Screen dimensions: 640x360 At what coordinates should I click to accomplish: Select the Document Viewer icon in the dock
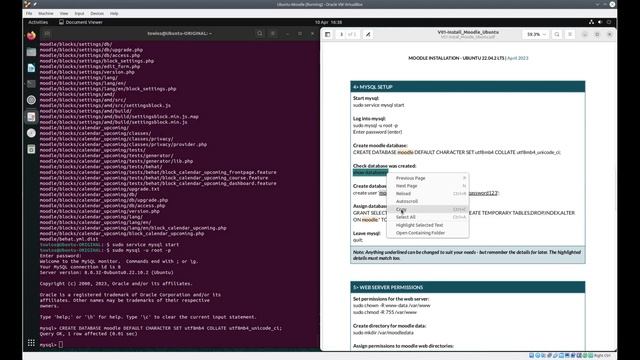pos(31,117)
